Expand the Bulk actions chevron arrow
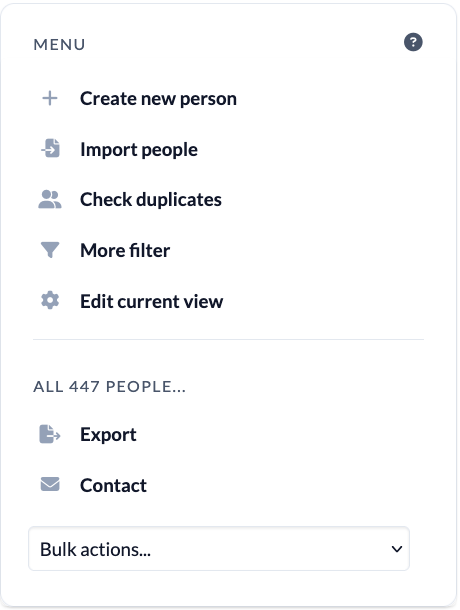460x610 pixels. point(397,549)
